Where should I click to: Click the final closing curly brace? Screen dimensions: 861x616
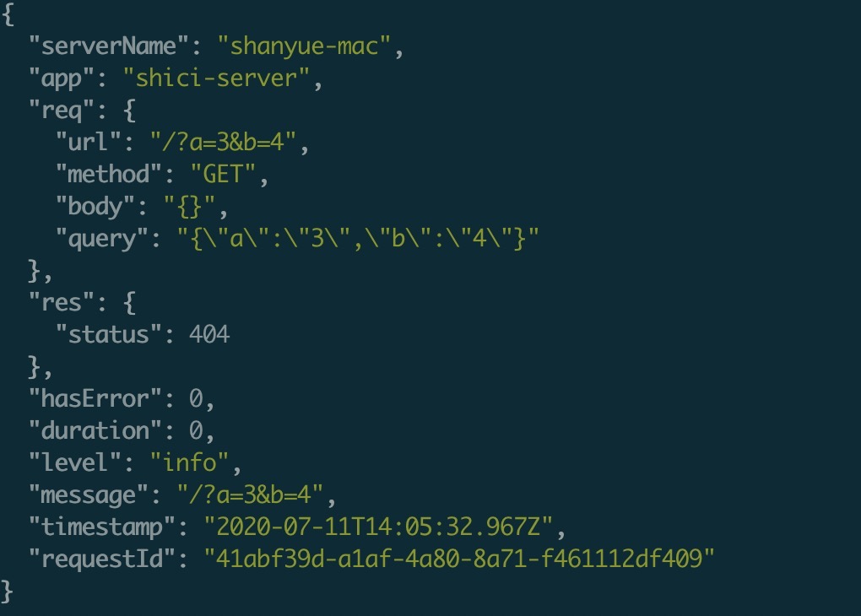(8, 590)
